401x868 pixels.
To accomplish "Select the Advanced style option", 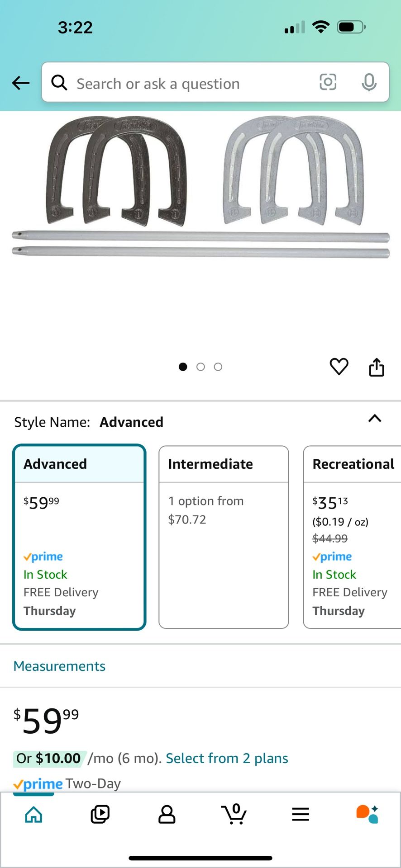I will [x=79, y=537].
